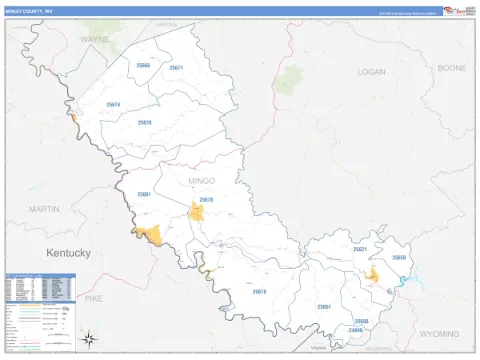Click the MARTIN county label
The height and width of the screenshot is (360, 480).
tap(44, 209)
